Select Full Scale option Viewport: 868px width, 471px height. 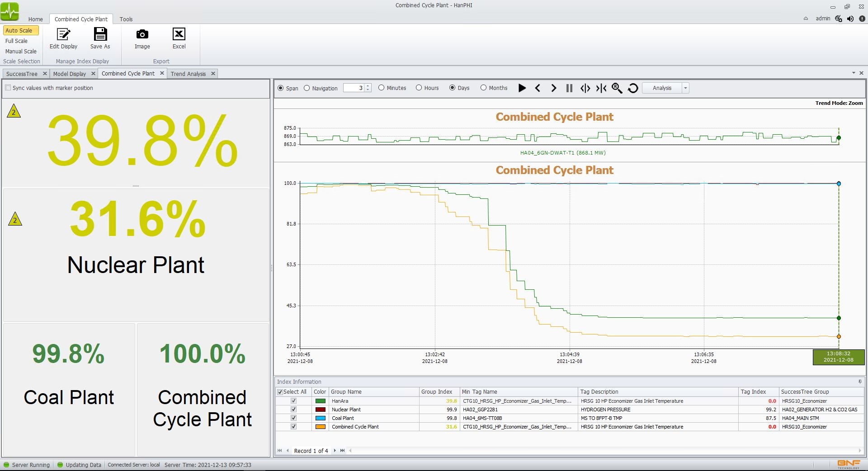click(16, 41)
